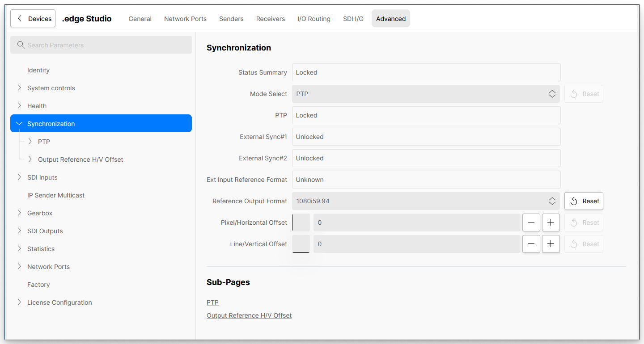
Task: Click the Line/Vertical Offset value field
Action: [x=416, y=244]
